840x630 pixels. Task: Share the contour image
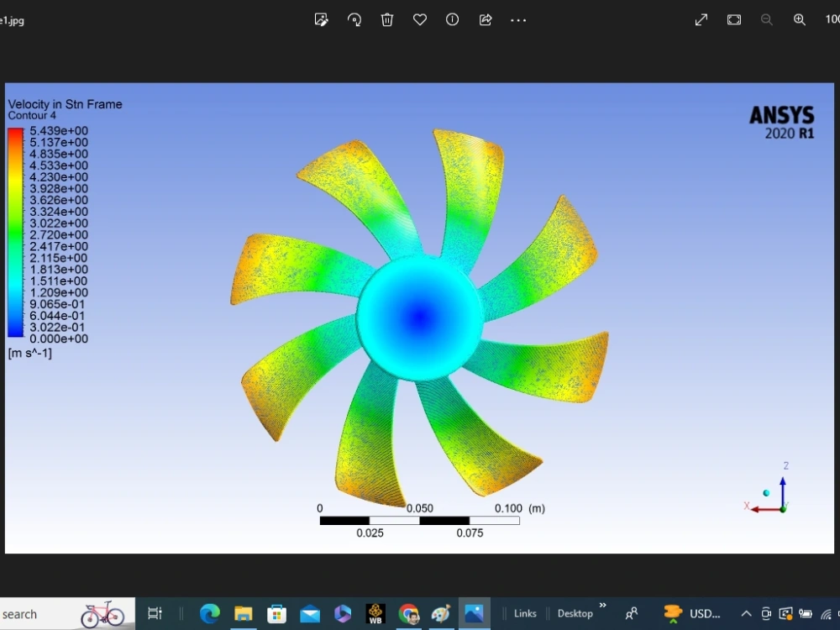click(485, 19)
